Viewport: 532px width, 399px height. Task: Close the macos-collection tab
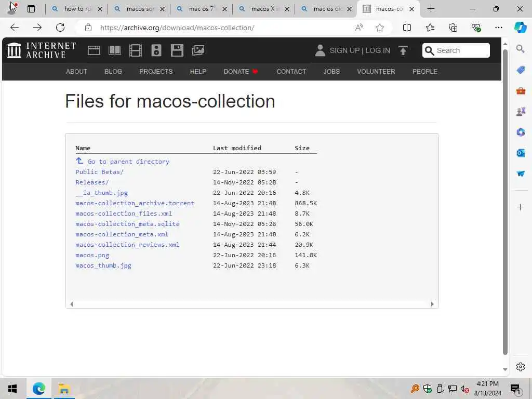(x=411, y=9)
